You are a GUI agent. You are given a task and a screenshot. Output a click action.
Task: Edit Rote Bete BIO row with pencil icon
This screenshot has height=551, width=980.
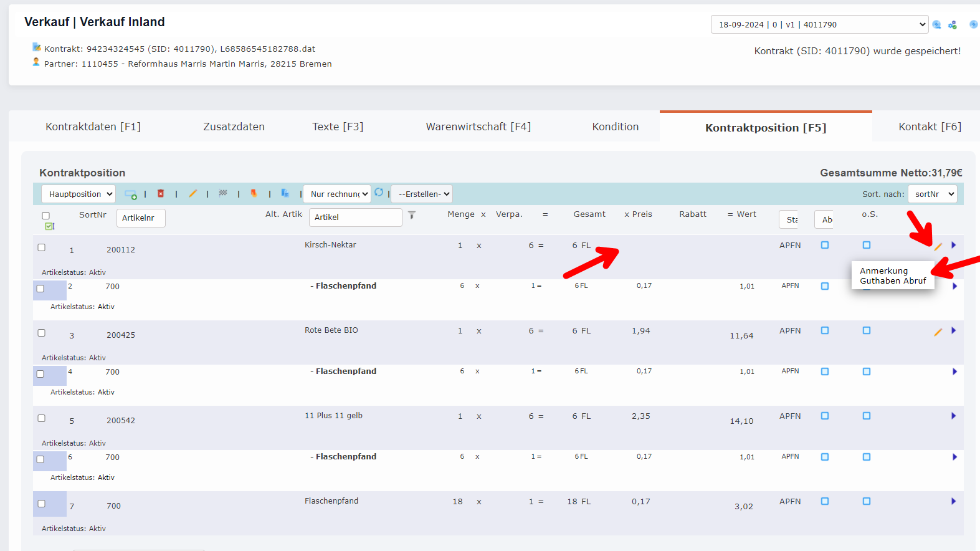pyautogui.click(x=938, y=332)
